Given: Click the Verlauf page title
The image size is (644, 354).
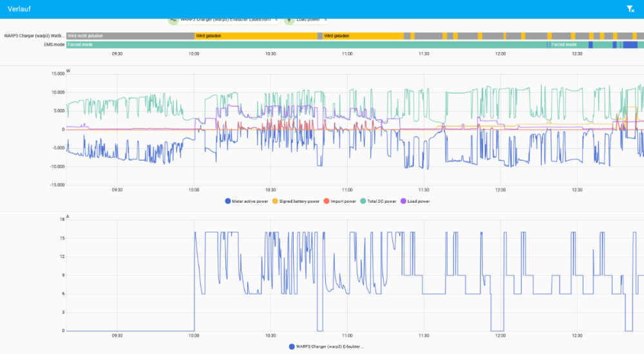Looking at the screenshot, I should (x=19, y=9).
